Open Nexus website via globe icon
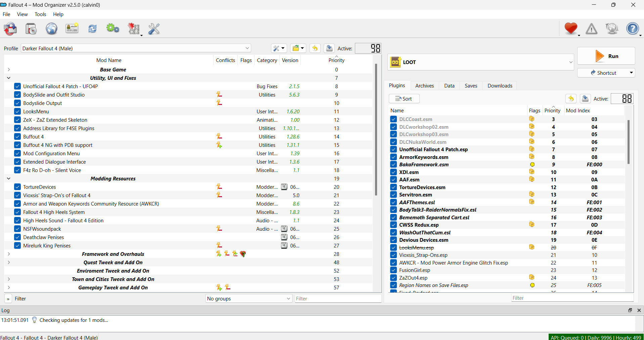This screenshot has width=644, height=340. [51, 29]
